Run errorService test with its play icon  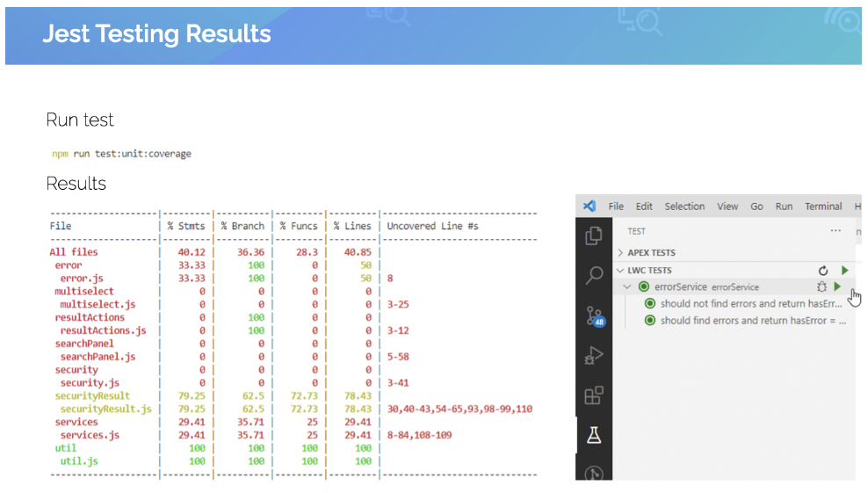pyautogui.click(x=837, y=286)
